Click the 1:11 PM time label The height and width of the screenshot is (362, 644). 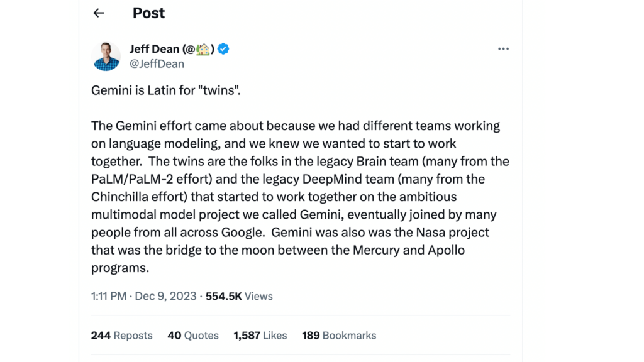pos(108,295)
